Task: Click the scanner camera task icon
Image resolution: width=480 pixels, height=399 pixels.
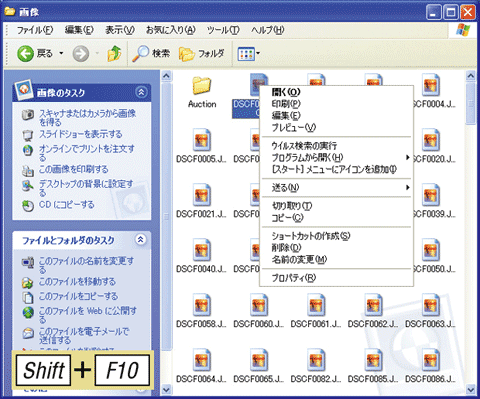Action: click(28, 115)
